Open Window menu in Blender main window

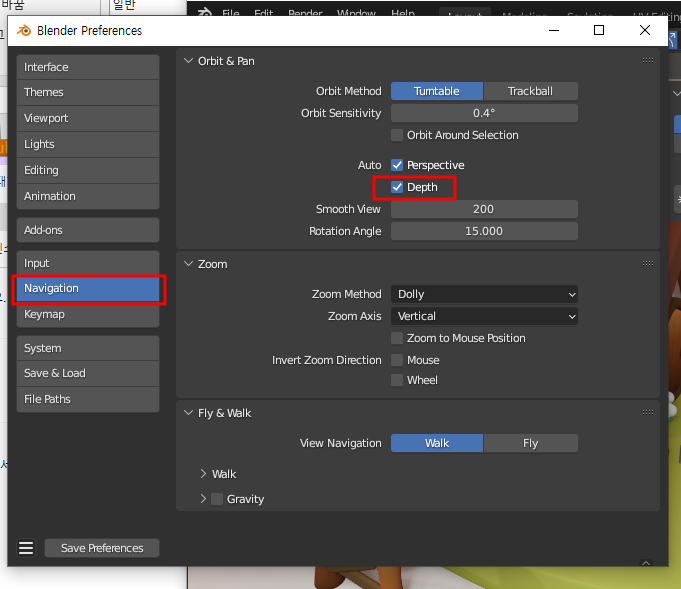pyautogui.click(x=356, y=13)
